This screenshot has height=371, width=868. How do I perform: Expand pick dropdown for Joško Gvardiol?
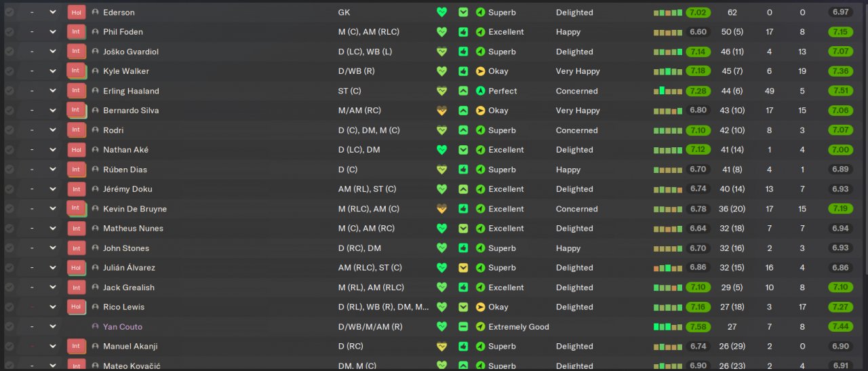[x=53, y=52]
